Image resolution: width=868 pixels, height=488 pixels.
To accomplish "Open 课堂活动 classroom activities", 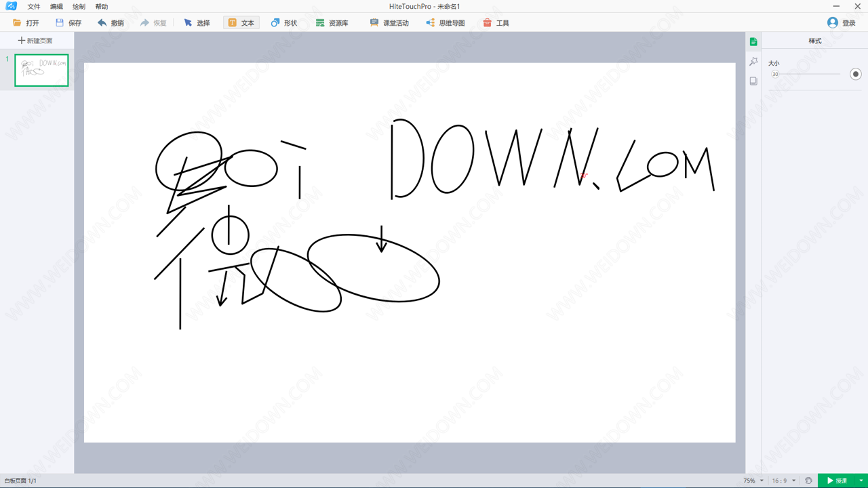I will pyautogui.click(x=389, y=23).
